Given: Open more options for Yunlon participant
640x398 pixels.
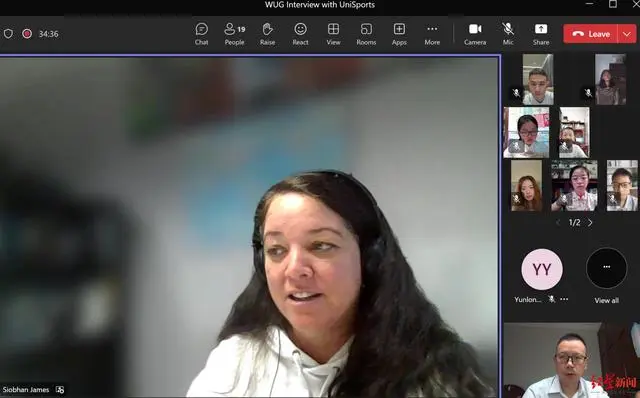Looking at the screenshot, I should [x=564, y=299].
